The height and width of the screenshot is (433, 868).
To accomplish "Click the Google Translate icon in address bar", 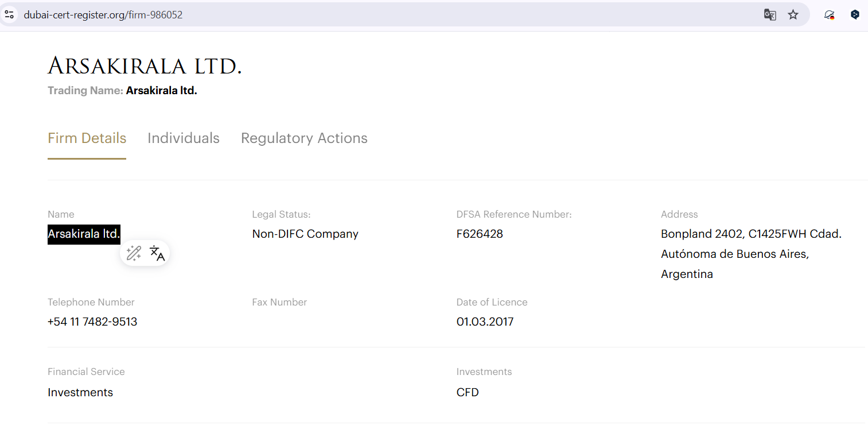I will [770, 15].
